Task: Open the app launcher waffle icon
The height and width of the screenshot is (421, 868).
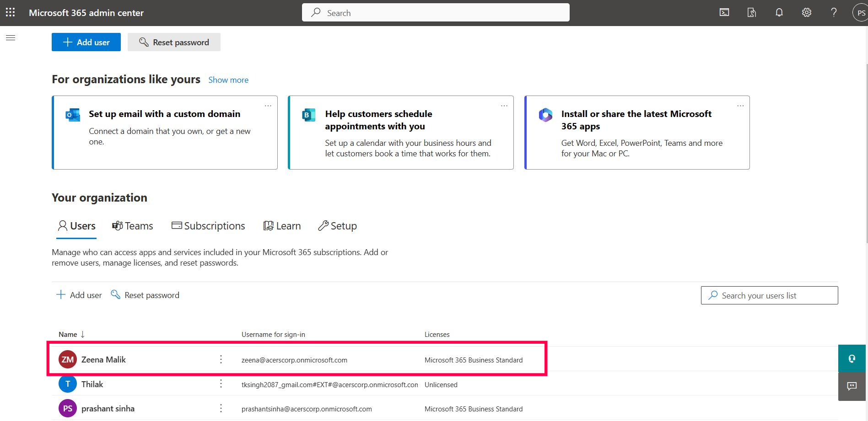Action: tap(10, 13)
